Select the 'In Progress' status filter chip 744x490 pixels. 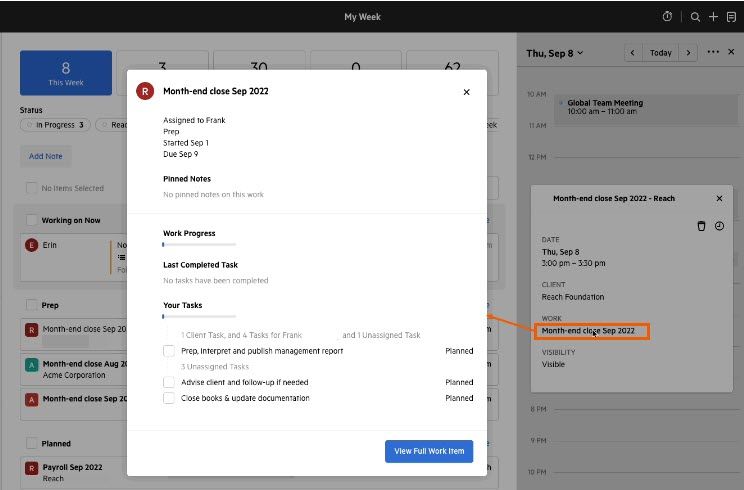tap(55, 125)
